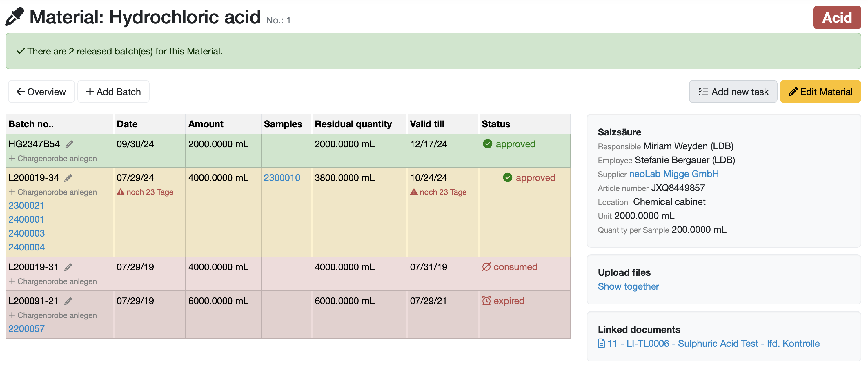
Task: Click document icon in Linked documents
Action: click(x=601, y=344)
